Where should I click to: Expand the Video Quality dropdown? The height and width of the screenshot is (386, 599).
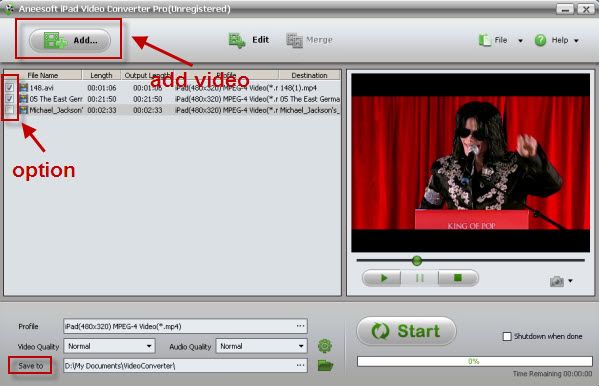pos(110,346)
